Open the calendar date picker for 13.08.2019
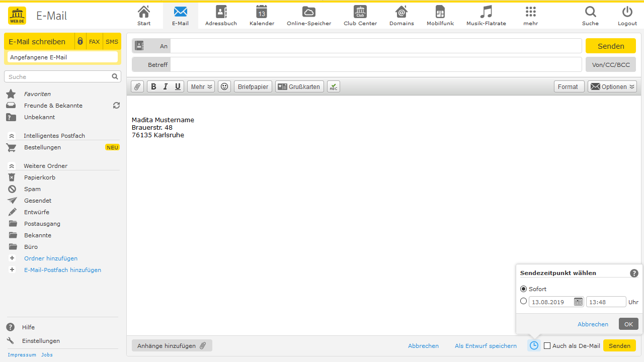This screenshot has height=362, width=644. tap(578, 302)
